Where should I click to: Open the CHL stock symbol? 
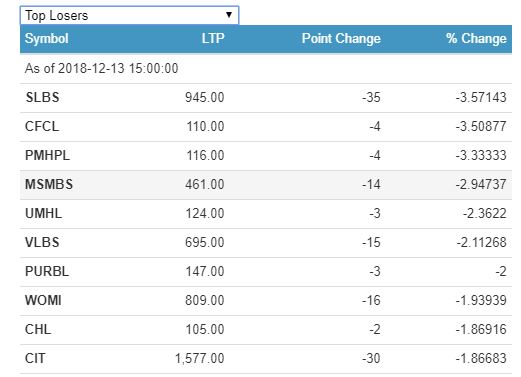38,330
